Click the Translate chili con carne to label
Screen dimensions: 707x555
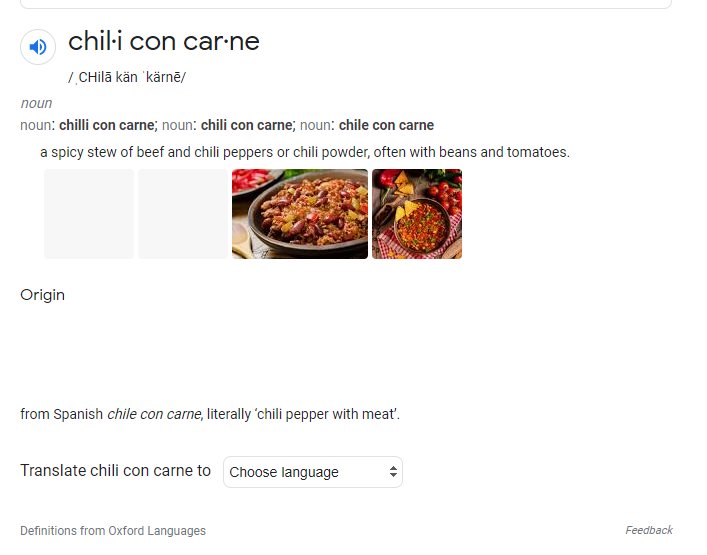click(x=115, y=471)
